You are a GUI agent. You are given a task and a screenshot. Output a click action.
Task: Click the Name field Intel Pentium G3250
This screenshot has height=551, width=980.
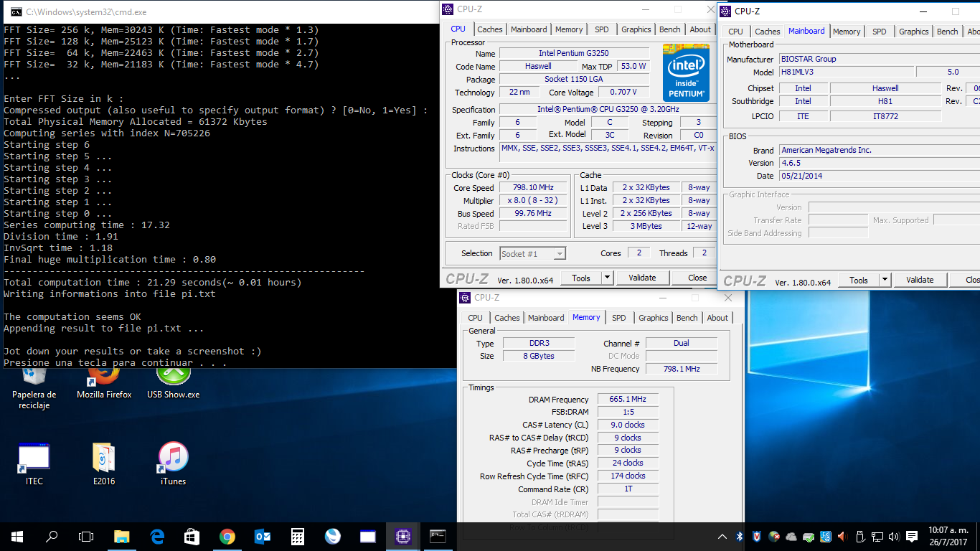coord(575,54)
